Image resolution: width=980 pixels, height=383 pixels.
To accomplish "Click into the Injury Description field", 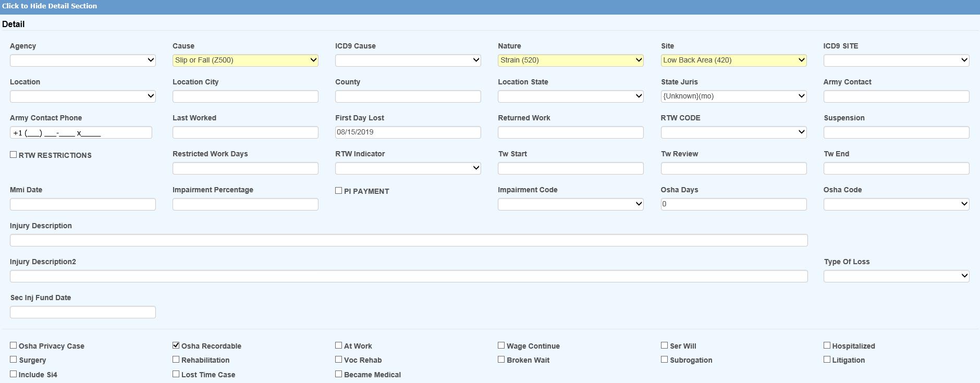I will pos(408,240).
